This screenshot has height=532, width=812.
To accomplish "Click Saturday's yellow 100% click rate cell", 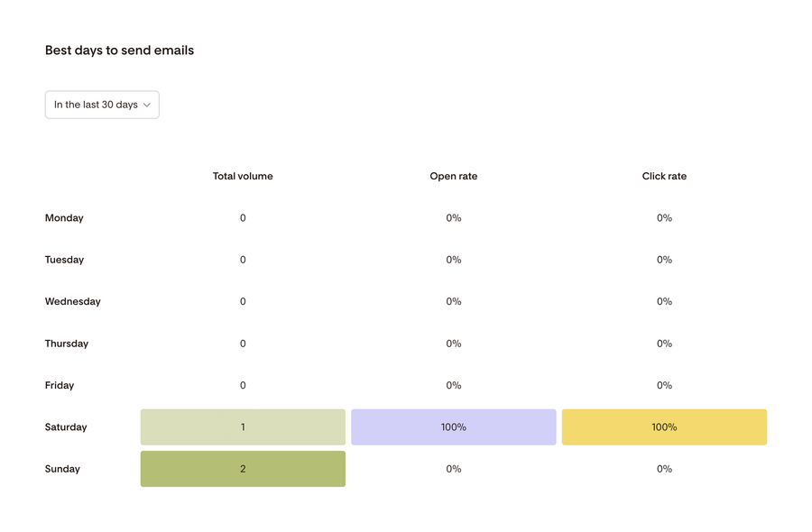I will tap(664, 427).
